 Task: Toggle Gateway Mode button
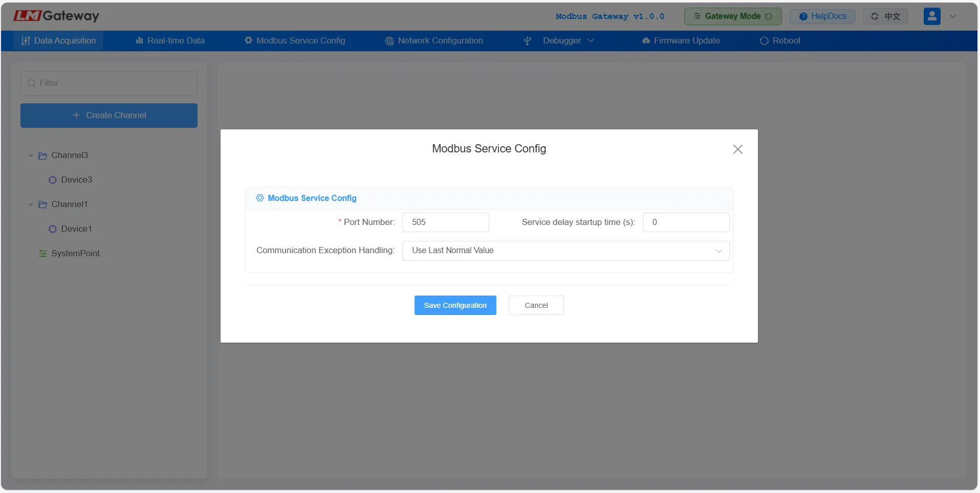[x=732, y=16]
